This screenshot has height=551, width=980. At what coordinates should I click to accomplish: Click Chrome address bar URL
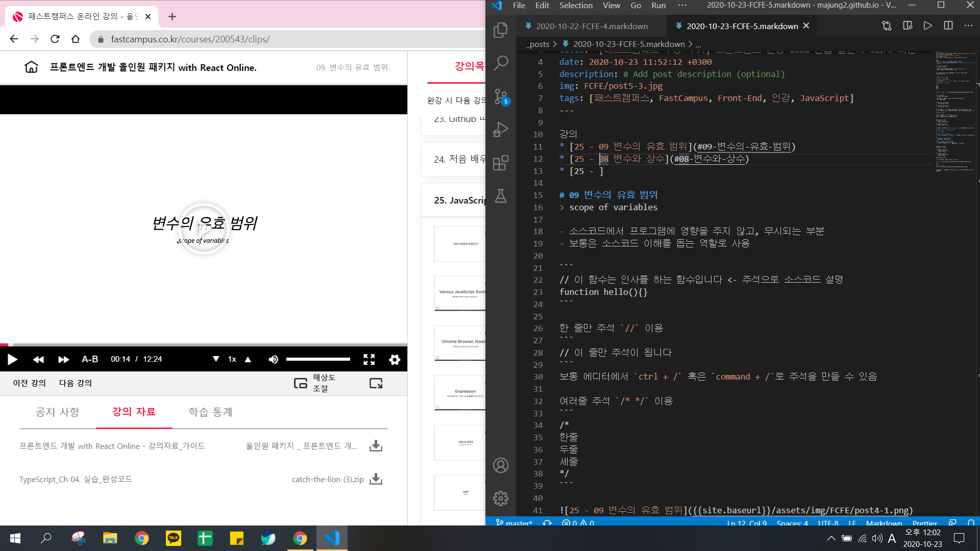click(190, 39)
